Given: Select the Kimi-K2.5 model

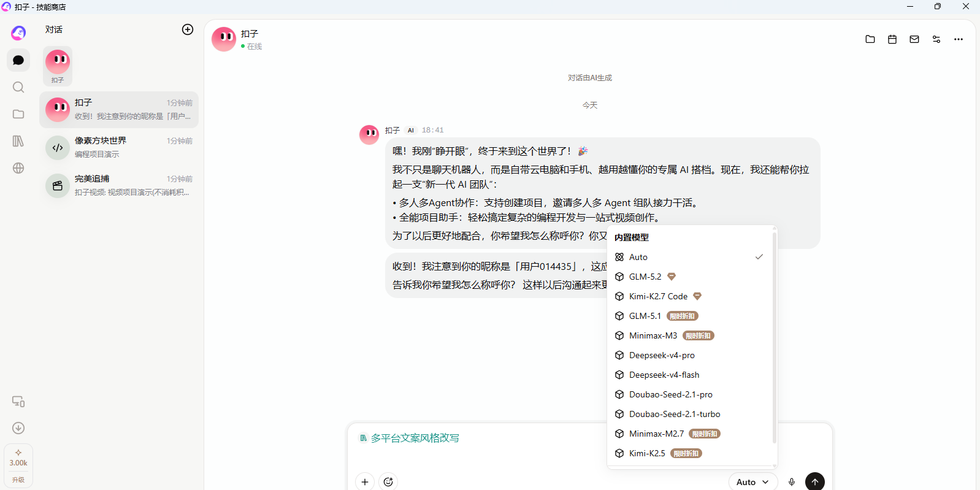Looking at the screenshot, I should pyautogui.click(x=690, y=453).
